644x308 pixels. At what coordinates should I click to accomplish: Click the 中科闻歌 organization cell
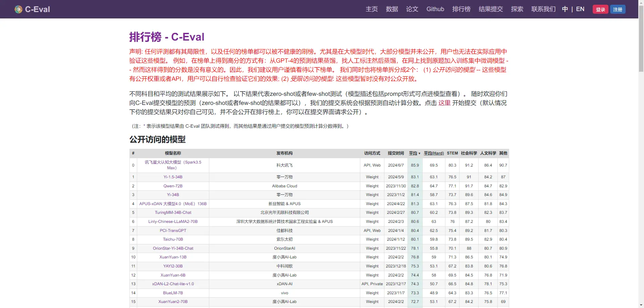284,266
